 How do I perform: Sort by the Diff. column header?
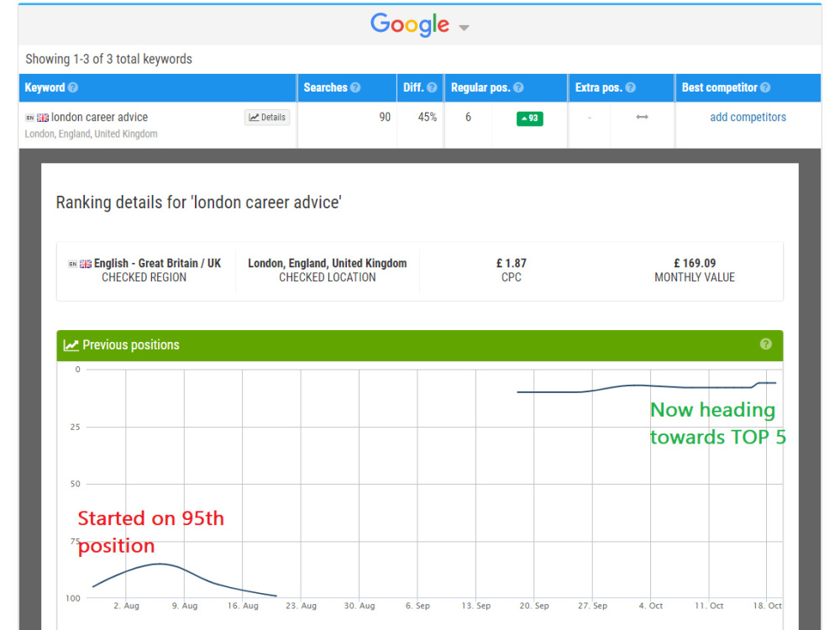click(x=413, y=87)
